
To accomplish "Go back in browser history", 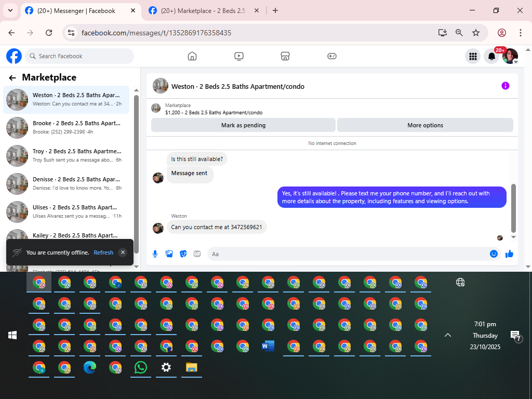I will (11, 33).
